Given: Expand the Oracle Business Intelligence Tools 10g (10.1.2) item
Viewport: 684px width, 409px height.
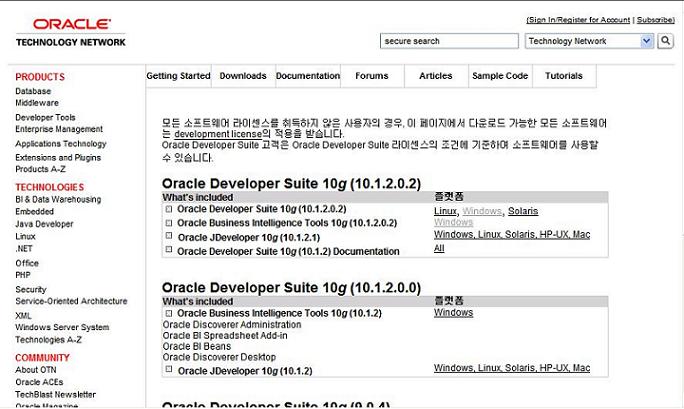Looking at the screenshot, I should 169,313.
